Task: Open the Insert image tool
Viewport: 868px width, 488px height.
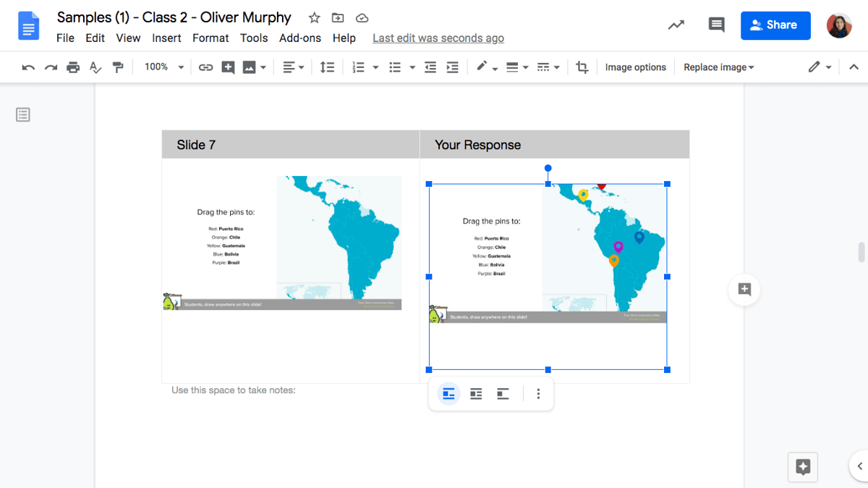Action: pos(250,67)
